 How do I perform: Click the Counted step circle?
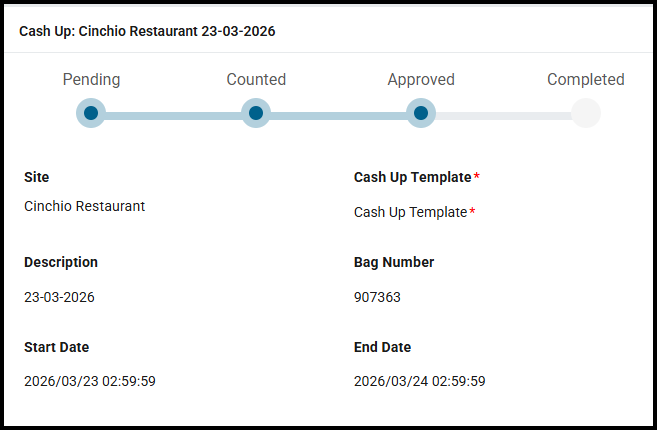[256, 113]
